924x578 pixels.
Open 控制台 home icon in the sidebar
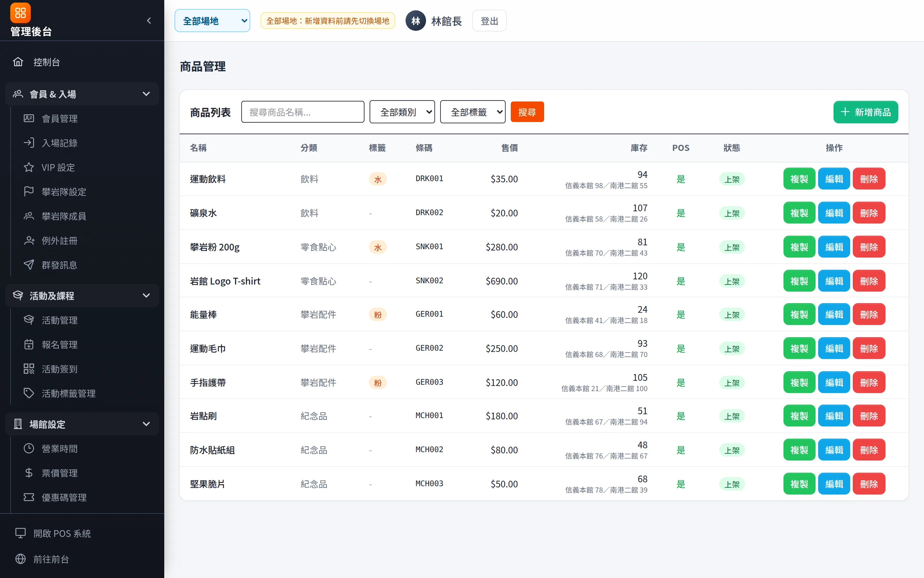pyautogui.click(x=18, y=62)
